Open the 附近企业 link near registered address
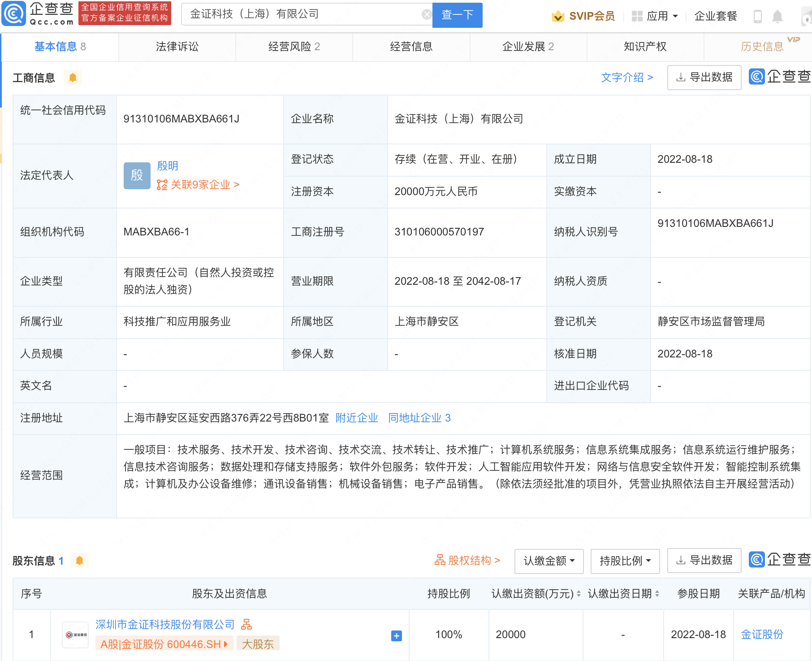 click(356, 417)
